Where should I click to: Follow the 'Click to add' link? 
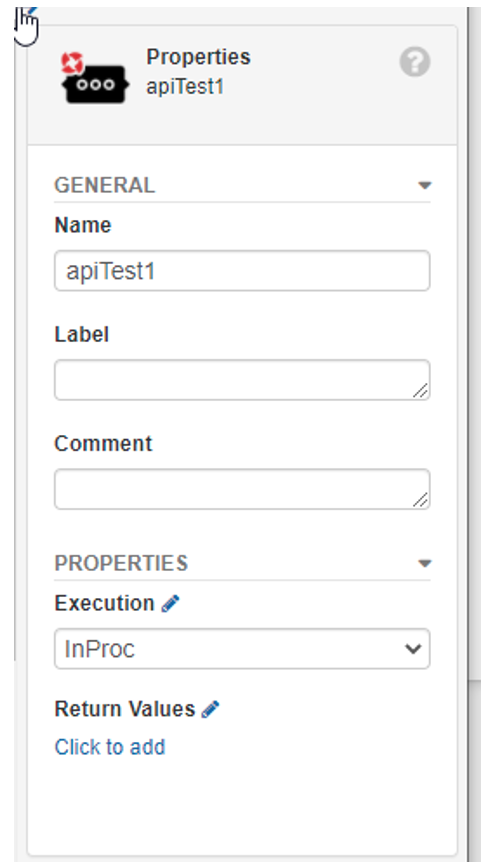point(110,747)
